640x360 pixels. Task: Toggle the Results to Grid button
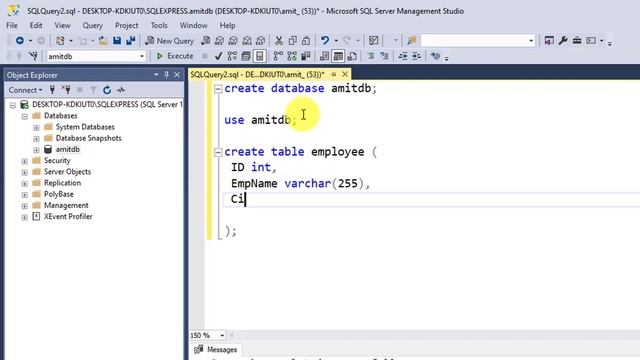click(x=338, y=56)
